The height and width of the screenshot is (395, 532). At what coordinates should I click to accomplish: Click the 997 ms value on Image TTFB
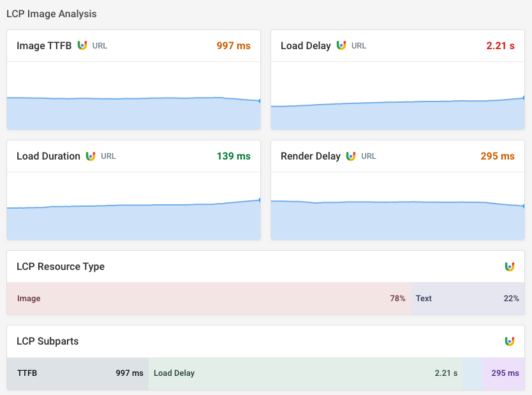(x=233, y=45)
